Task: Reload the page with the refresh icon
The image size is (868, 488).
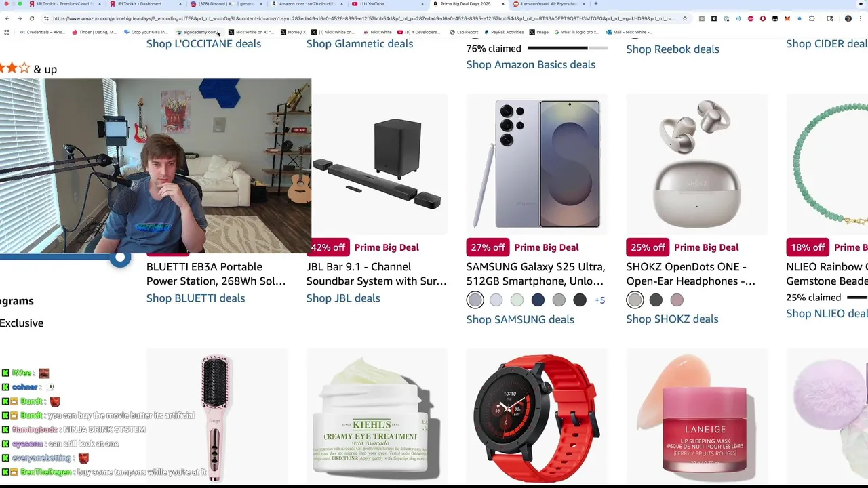Action: point(32,18)
